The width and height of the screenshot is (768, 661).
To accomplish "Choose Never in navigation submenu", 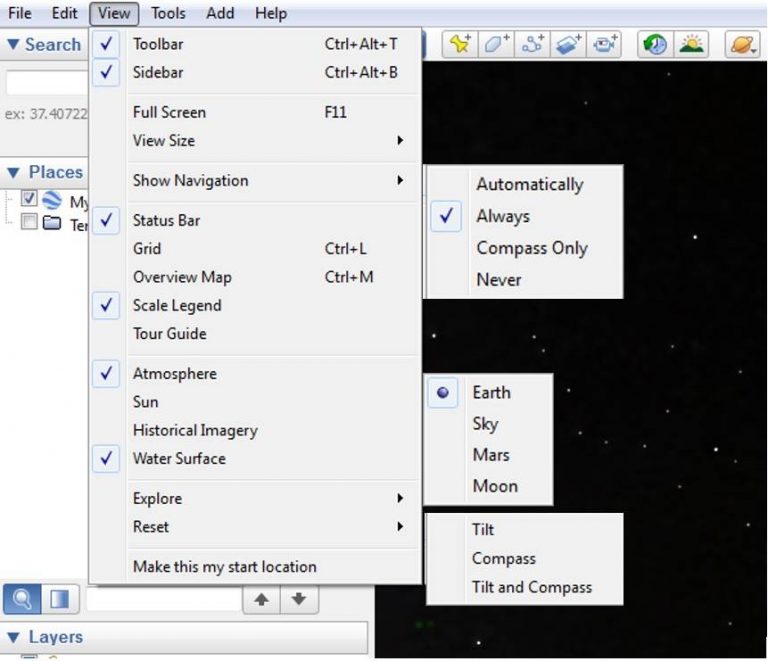I will click(x=524, y=280).
